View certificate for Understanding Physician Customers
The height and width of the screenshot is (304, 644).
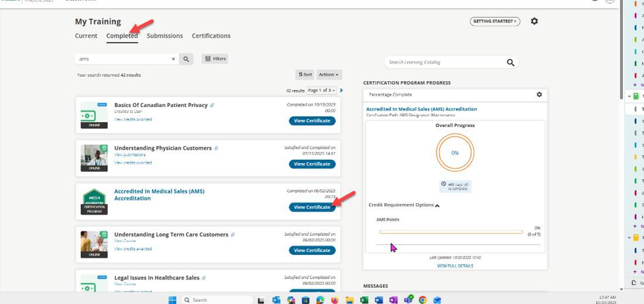click(312, 164)
